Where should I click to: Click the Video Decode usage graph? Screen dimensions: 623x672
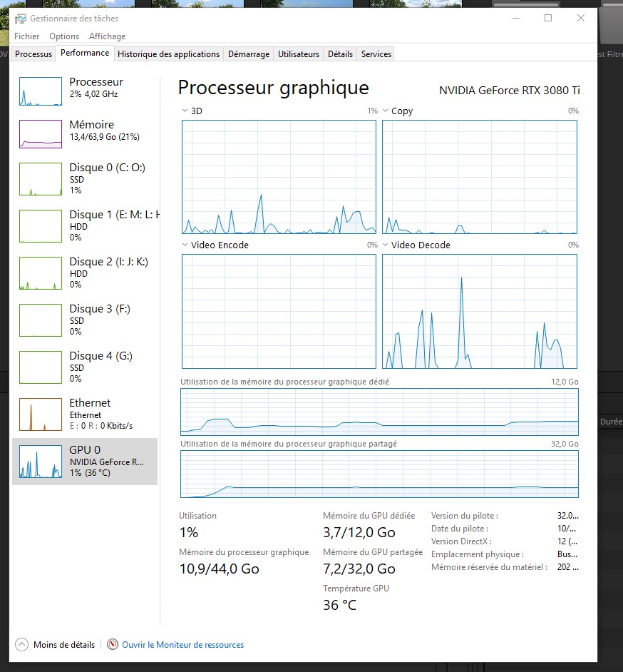[480, 311]
